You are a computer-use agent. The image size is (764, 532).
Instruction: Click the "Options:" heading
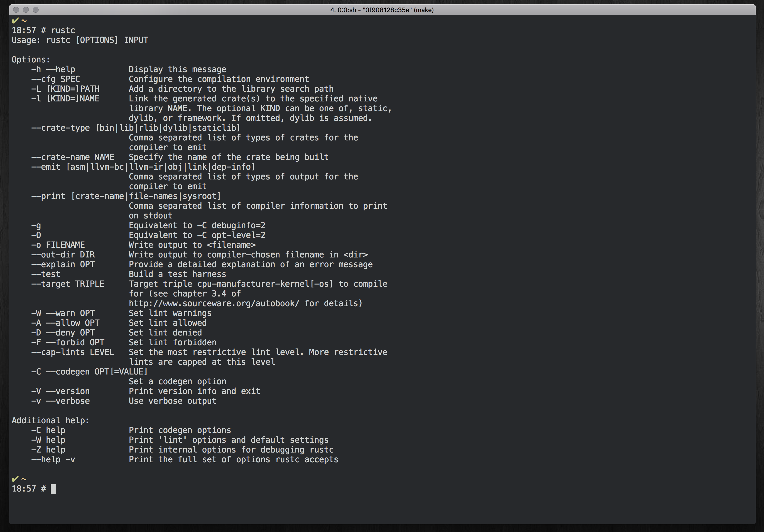click(31, 59)
